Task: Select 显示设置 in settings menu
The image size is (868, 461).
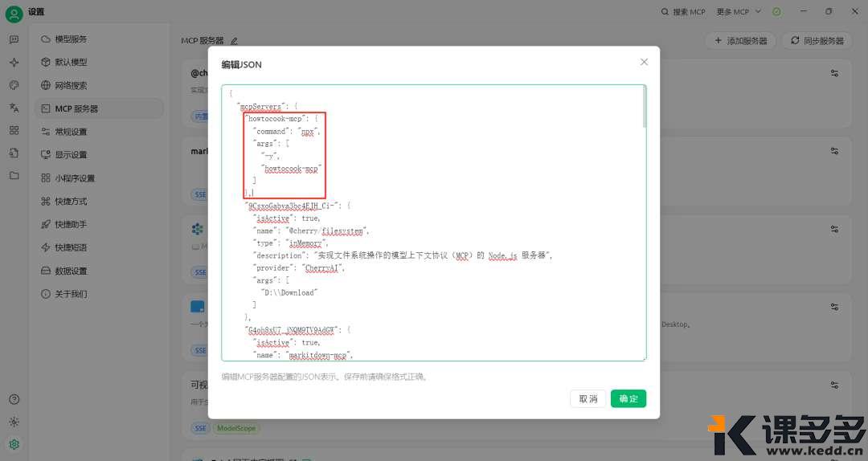Action: 99,154
